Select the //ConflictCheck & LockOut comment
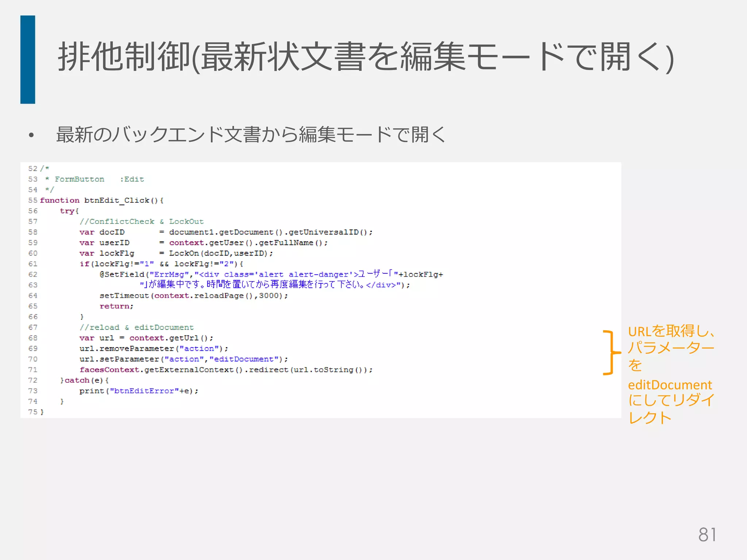 tap(142, 221)
